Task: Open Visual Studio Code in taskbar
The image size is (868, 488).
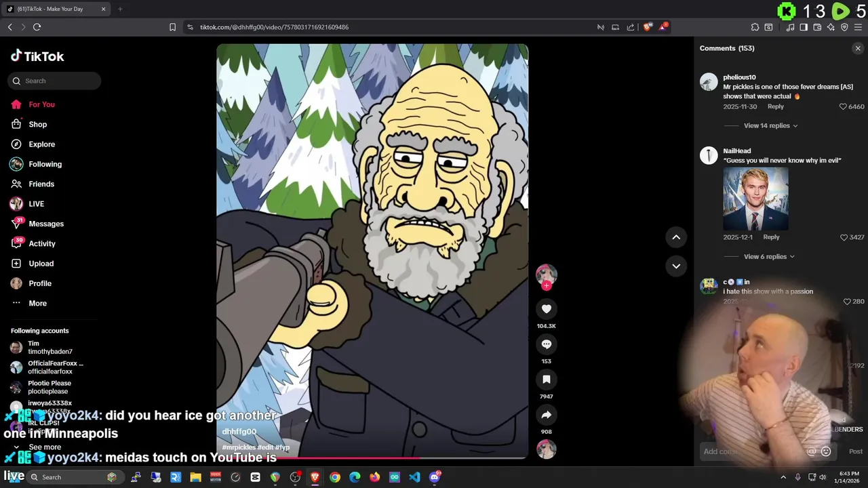Action: pos(414,477)
